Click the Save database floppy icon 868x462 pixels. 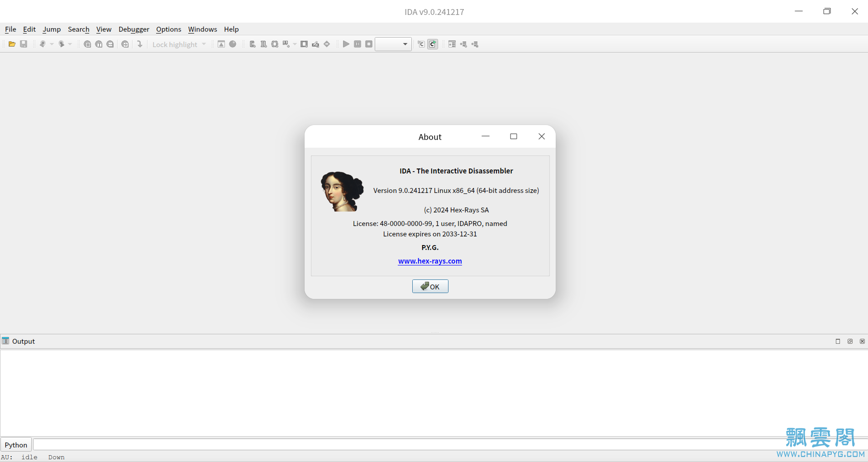click(x=24, y=44)
